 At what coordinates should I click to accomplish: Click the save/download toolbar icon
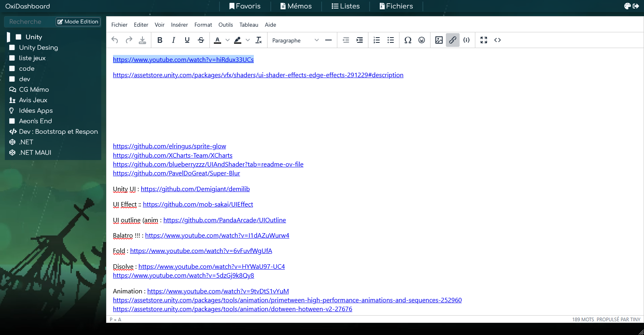(142, 40)
